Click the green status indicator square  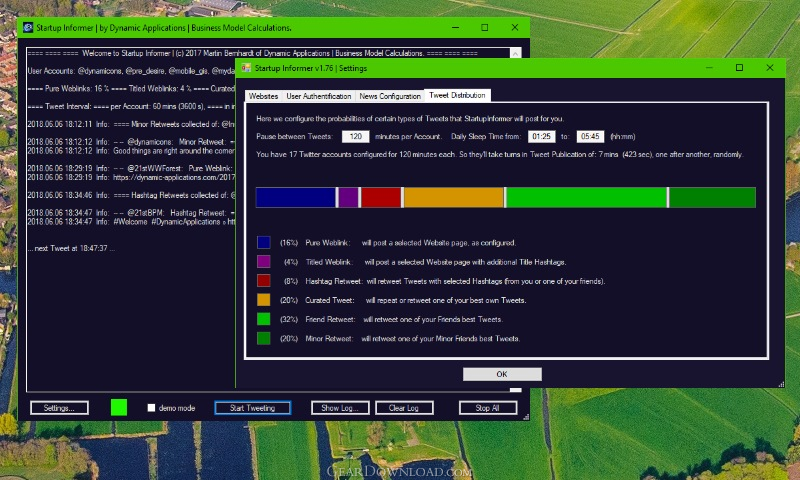(119, 407)
